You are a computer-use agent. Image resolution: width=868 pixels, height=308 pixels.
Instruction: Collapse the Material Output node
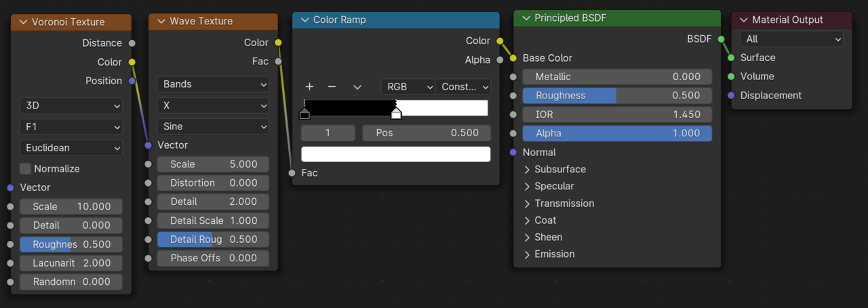pos(744,20)
